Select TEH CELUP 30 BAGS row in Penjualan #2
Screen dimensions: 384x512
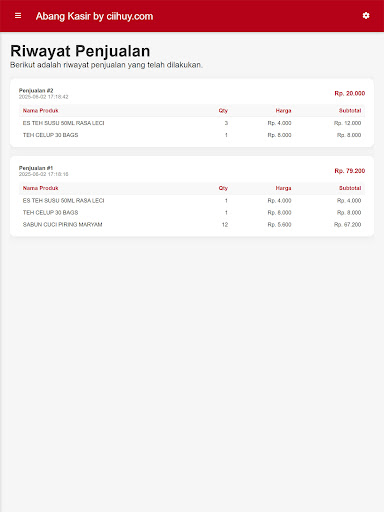coord(192,135)
